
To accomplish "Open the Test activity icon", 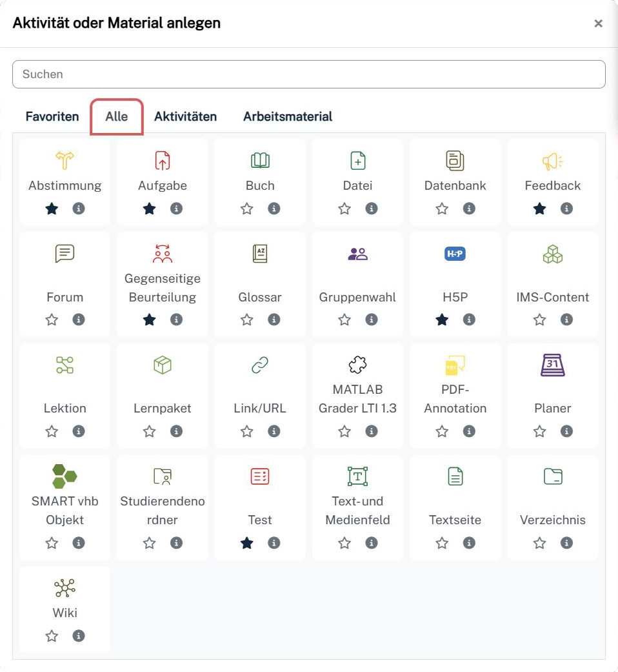I will (x=260, y=476).
